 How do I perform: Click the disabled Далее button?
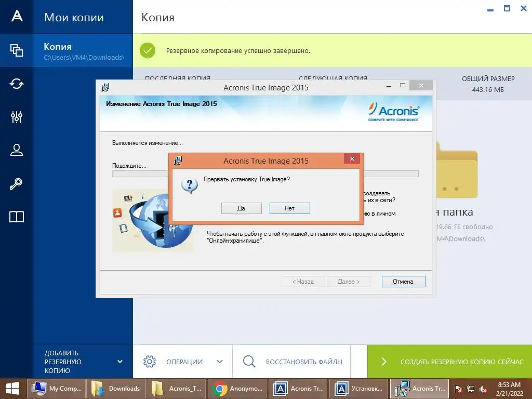(x=349, y=282)
